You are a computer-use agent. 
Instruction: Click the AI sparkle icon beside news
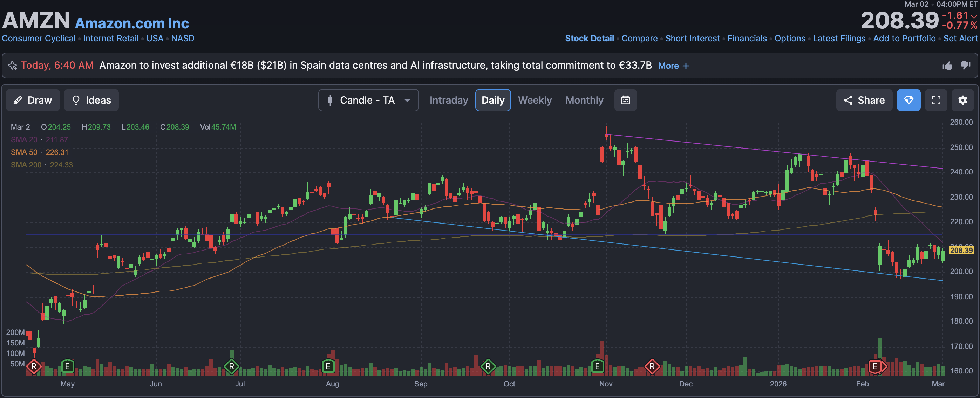[13, 66]
